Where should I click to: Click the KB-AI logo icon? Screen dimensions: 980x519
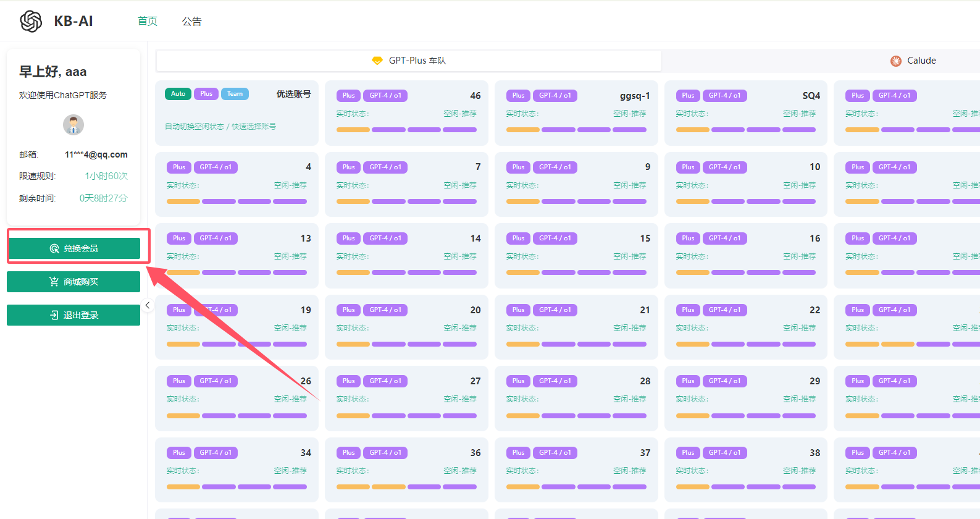tap(31, 21)
